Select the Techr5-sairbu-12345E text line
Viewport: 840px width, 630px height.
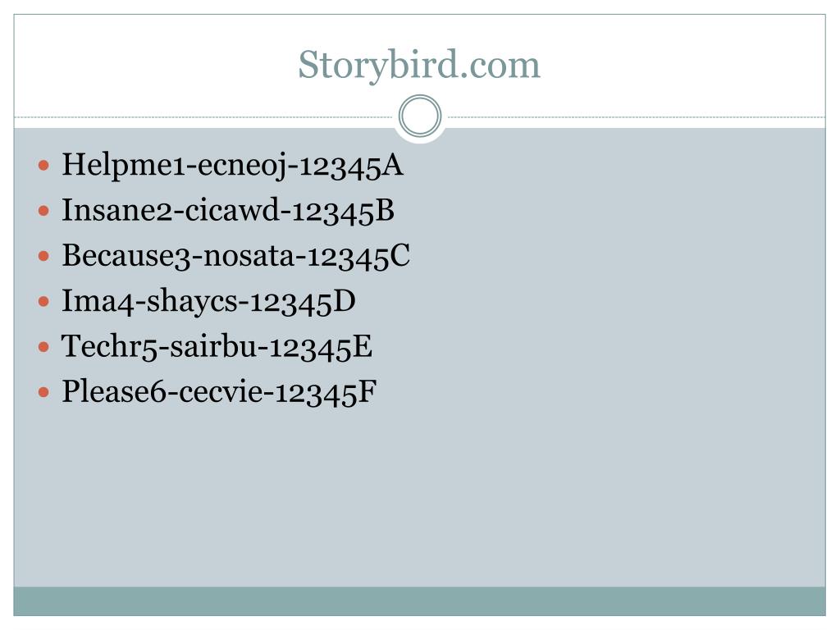217,347
